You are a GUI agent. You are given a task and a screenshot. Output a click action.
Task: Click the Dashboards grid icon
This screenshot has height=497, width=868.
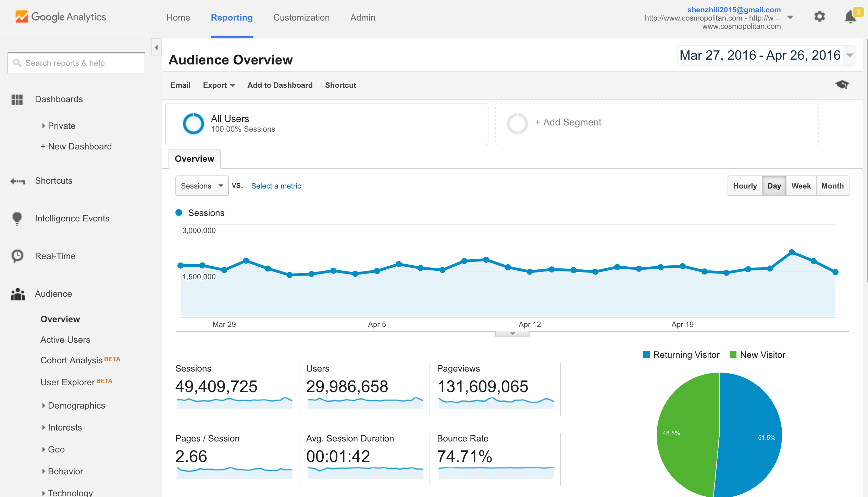click(17, 99)
